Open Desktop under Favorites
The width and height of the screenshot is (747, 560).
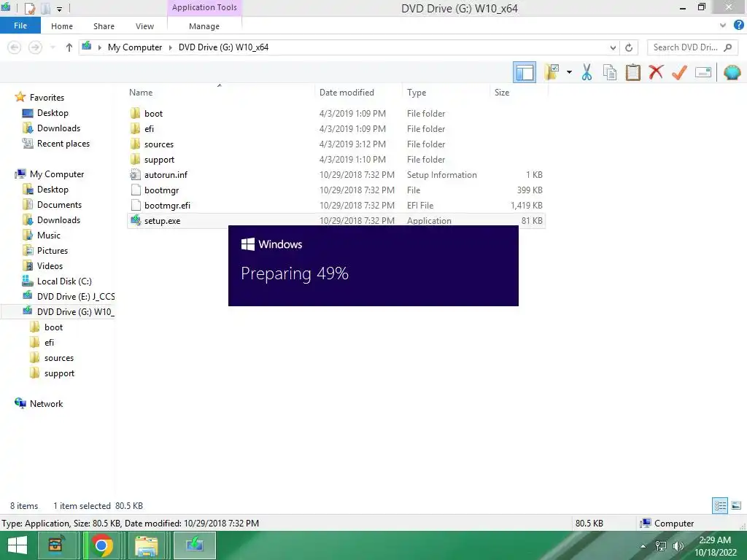click(x=53, y=113)
